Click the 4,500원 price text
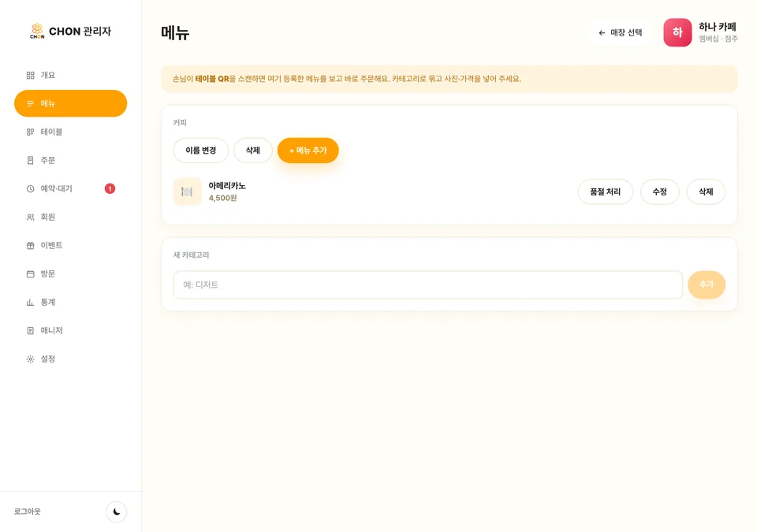The height and width of the screenshot is (532, 757). pos(222,198)
